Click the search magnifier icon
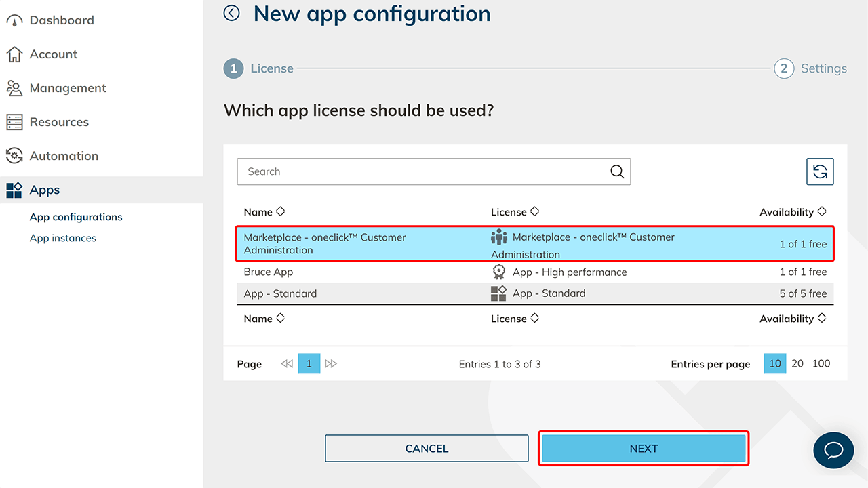868x488 pixels. [617, 172]
